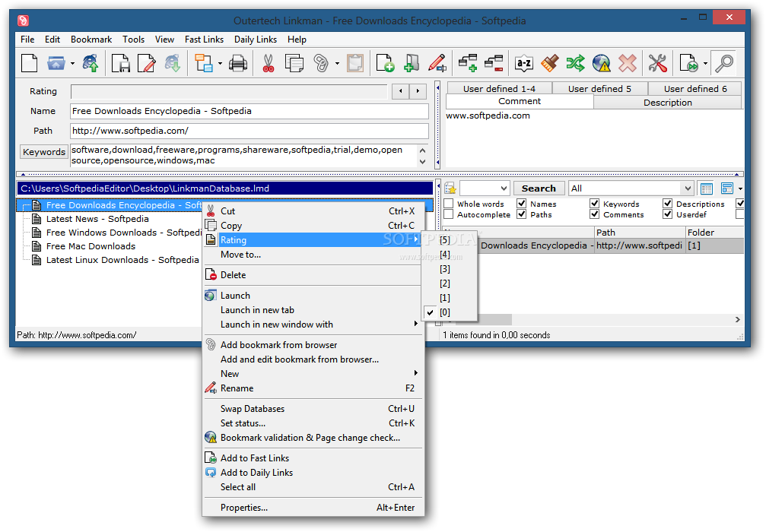Open the search text combo box dropdown

click(x=504, y=188)
